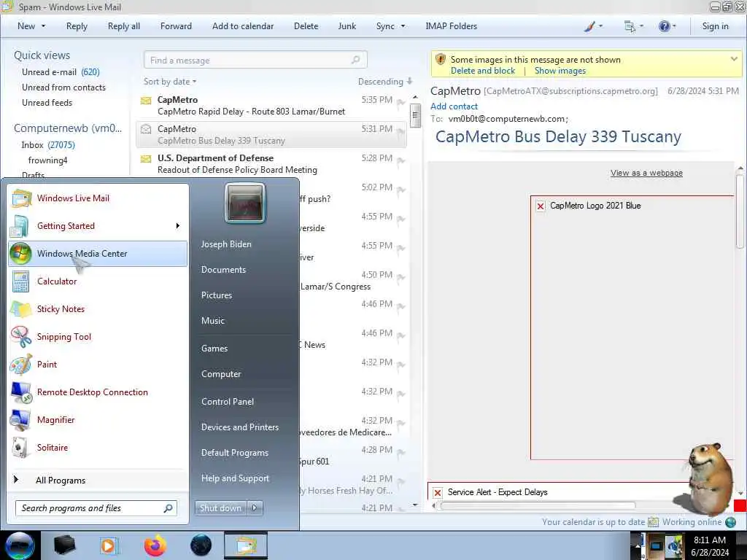Open Computer from Start menu
Image resolution: width=747 pixels, height=560 pixels.
(220, 374)
